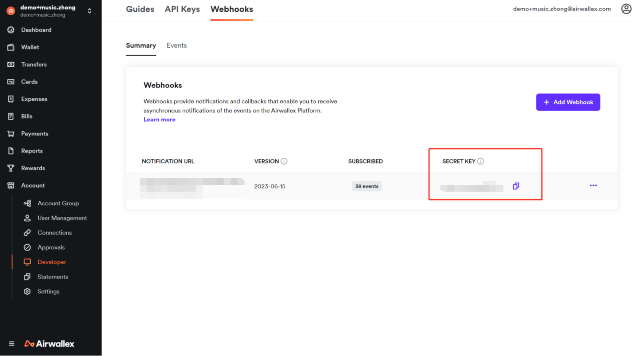Navigate to Transfers label
644x356 pixels.
coord(34,64)
